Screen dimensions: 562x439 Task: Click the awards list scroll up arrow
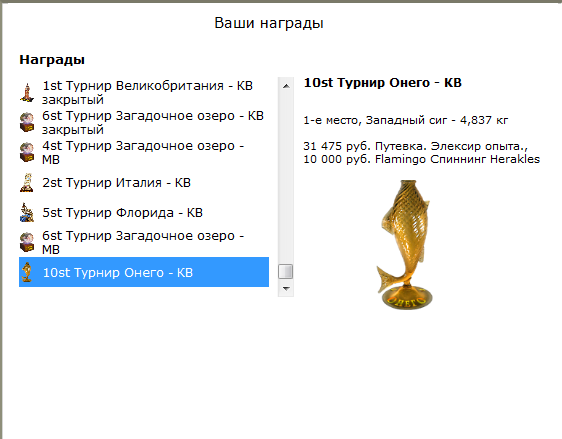pos(286,86)
